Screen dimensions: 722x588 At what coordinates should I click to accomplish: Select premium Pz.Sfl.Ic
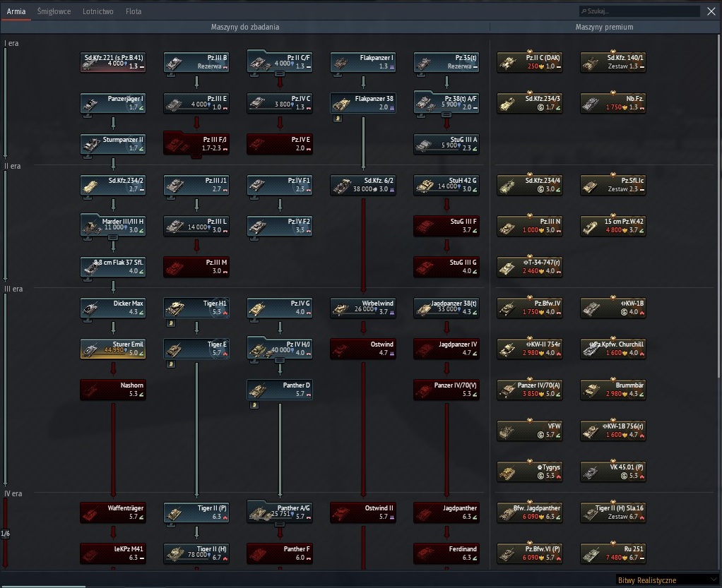pos(613,185)
